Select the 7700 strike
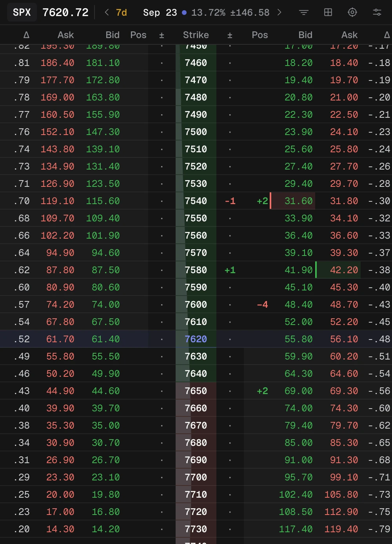 tap(196, 477)
